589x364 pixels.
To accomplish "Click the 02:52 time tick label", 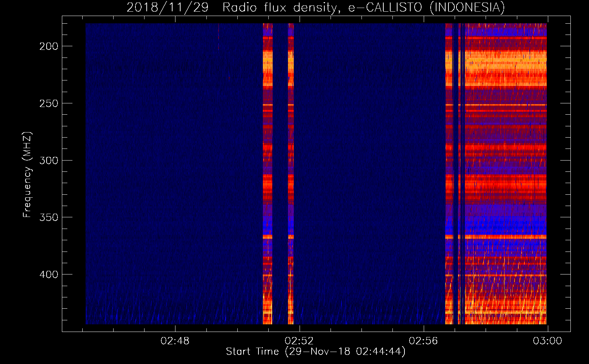I will point(299,341).
